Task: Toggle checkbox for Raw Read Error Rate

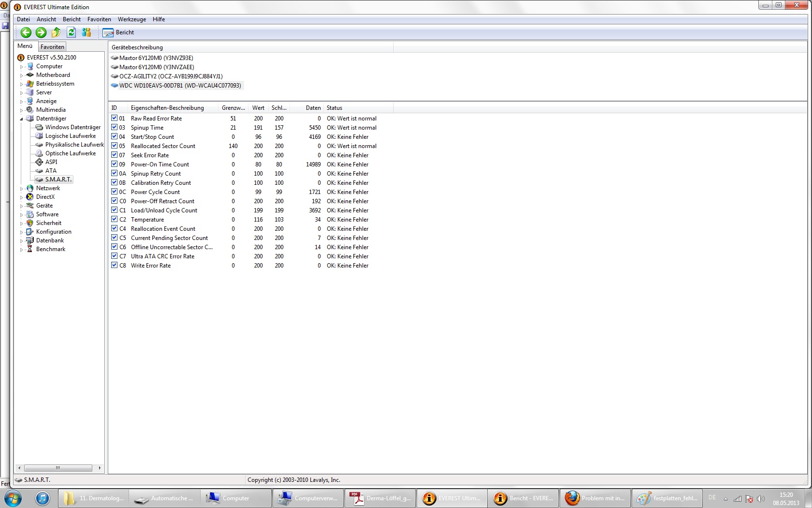Action: pyautogui.click(x=115, y=118)
